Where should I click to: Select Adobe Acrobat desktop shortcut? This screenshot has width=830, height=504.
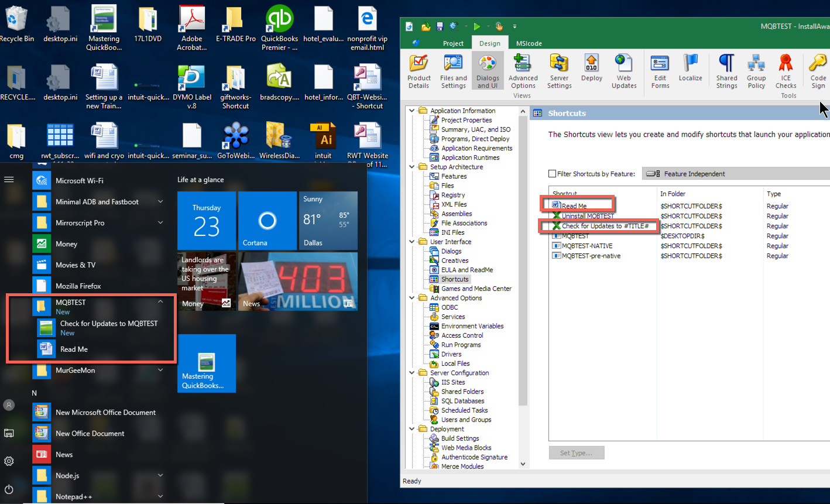(x=192, y=28)
